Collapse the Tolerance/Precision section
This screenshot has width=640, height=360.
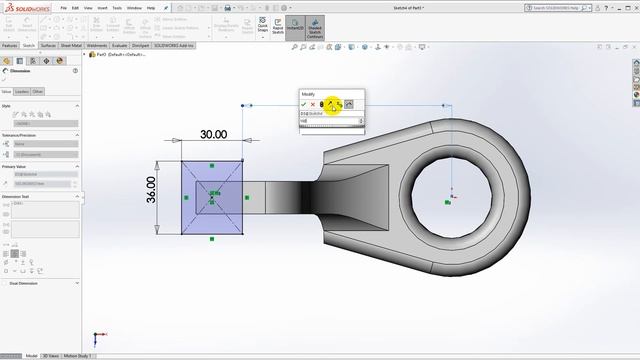point(77,135)
